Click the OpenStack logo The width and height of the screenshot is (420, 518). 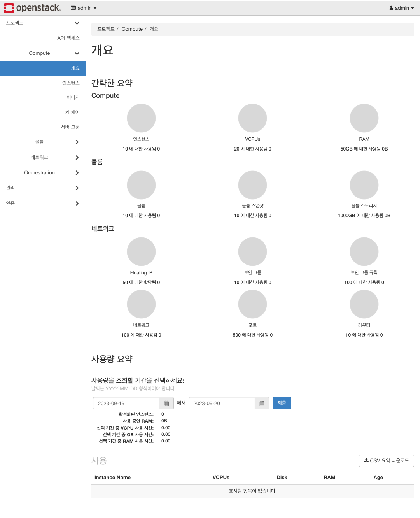[x=32, y=8]
